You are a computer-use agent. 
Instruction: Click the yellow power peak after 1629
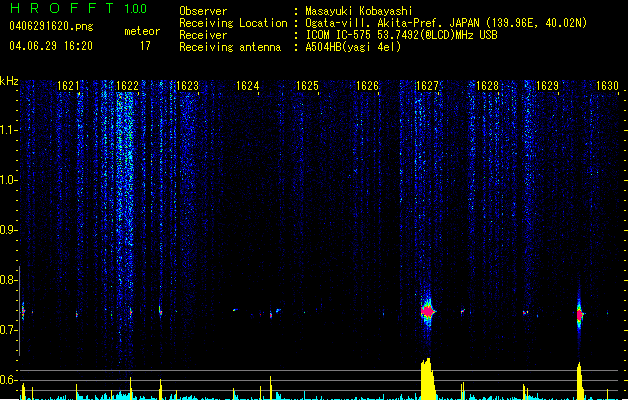point(580,381)
